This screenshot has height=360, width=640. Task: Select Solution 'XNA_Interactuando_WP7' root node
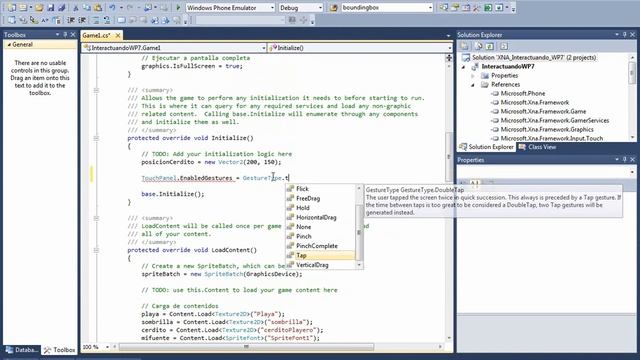(x=534, y=58)
